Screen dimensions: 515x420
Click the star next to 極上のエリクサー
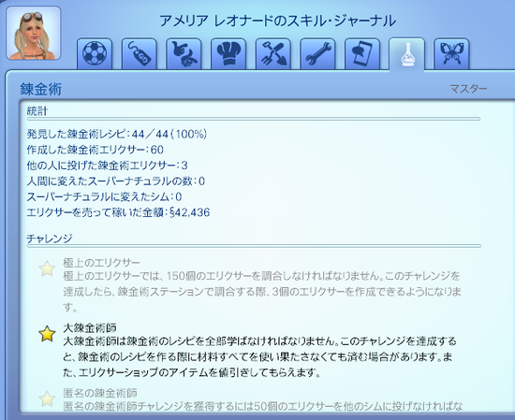pos(47,268)
